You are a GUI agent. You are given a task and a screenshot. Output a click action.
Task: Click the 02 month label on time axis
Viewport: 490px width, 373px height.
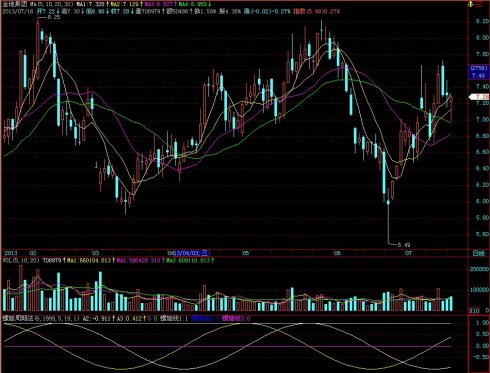coord(33,253)
